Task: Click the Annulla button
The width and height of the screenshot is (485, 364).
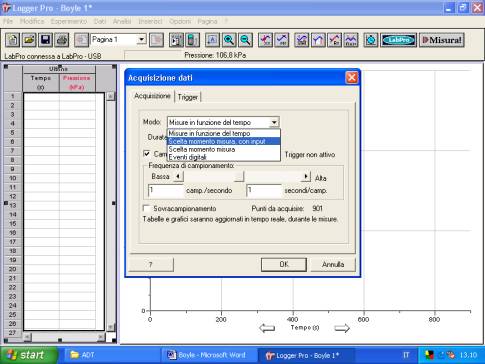Action: 333,264
